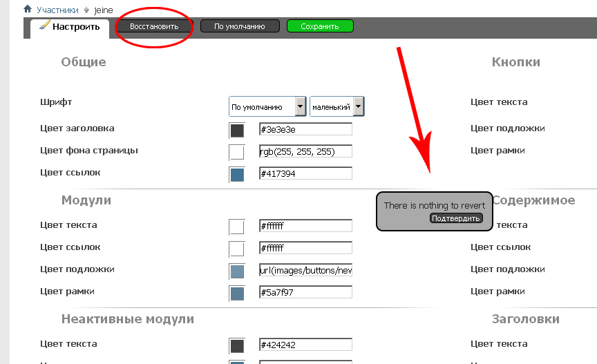Click Содержимое Цвет подложки label
Viewport: 597px width, 364px height.
(x=508, y=269)
